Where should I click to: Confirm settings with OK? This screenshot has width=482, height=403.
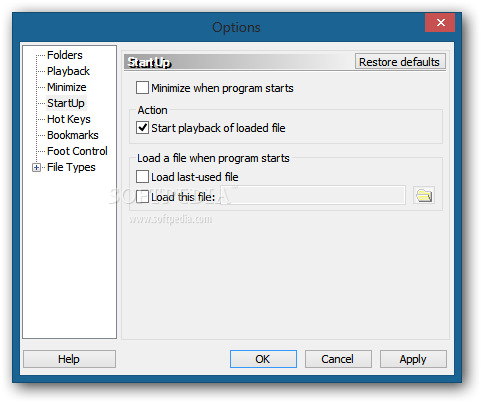[x=263, y=359]
